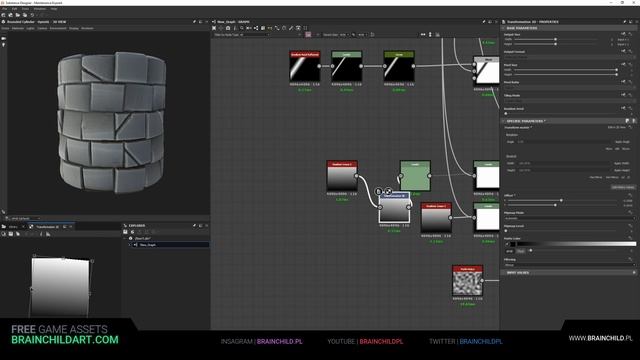Image resolution: width=640 pixels, height=360 pixels.
Task: Open the Mipmap Mode dropdown
Action: click(569, 218)
